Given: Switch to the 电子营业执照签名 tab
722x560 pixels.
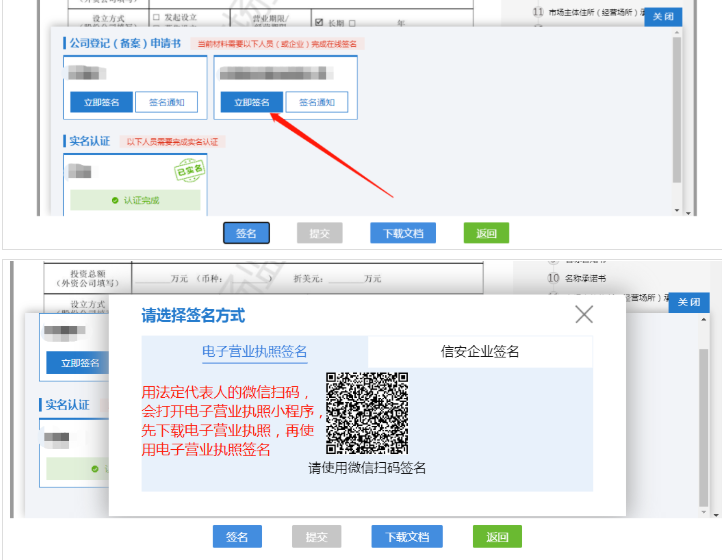Looking at the screenshot, I should point(254,351).
